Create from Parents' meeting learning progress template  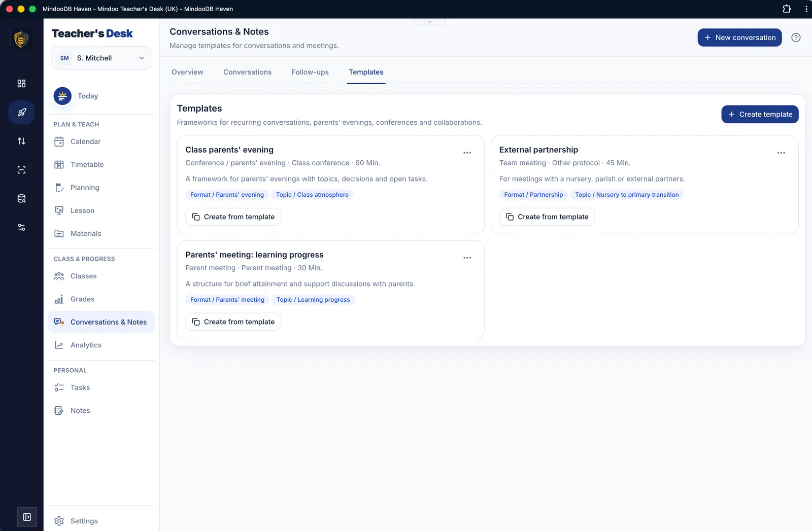pyautogui.click(x=233, y=322)
